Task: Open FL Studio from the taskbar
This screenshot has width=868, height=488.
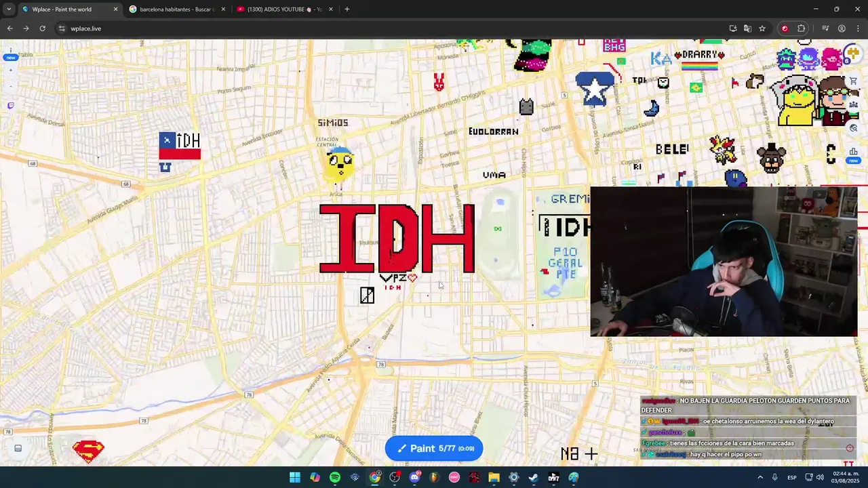Action: [434, 478]
